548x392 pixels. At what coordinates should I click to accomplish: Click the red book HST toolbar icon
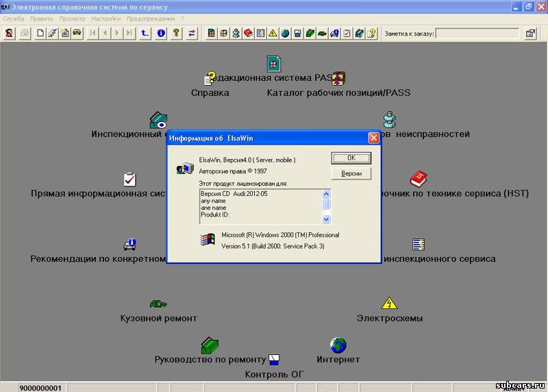click(248, 33)
